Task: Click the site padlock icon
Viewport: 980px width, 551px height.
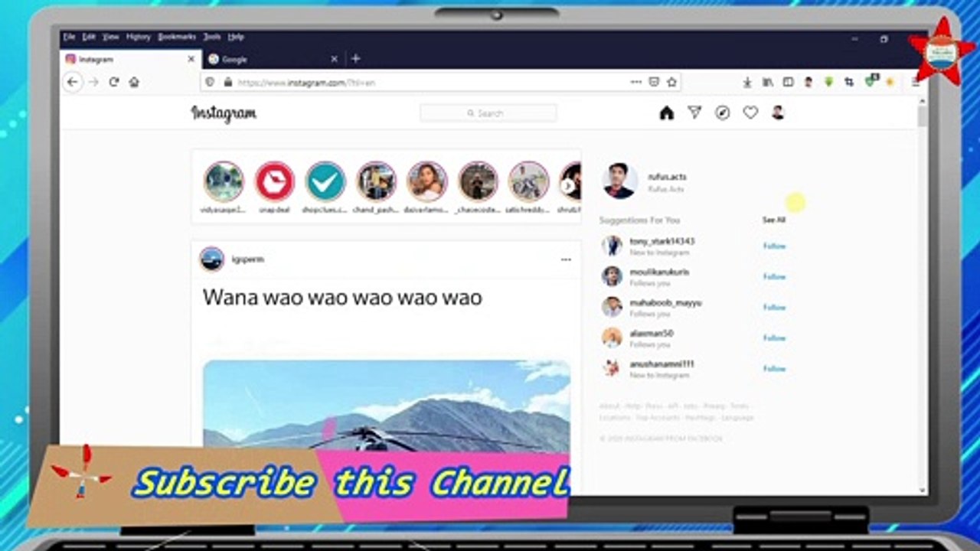Action: tap(227, 82)
